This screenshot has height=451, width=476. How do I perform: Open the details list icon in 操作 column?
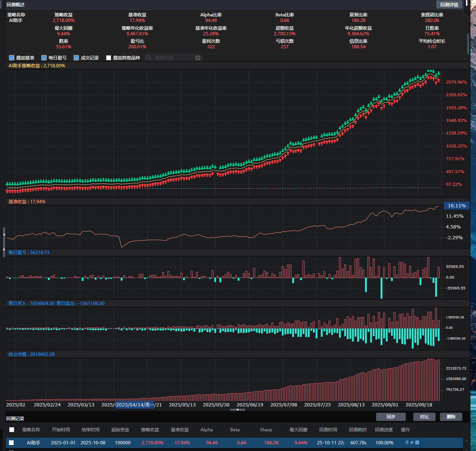click(x=417, y=442)
